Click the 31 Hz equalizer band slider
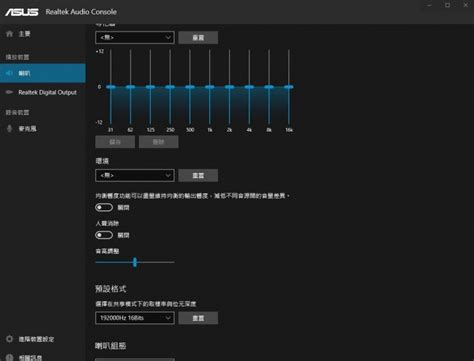This screenshot has width=474, height=361. [x=111, y=87]
